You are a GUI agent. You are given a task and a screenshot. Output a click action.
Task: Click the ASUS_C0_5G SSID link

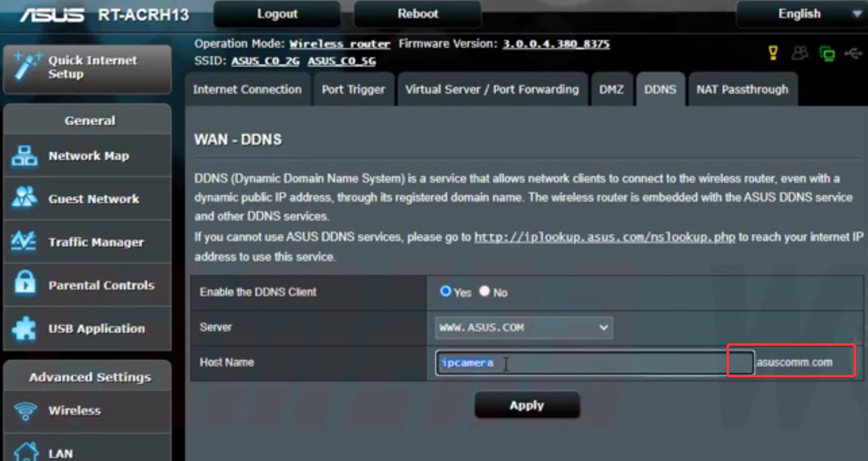pos(342,61)
